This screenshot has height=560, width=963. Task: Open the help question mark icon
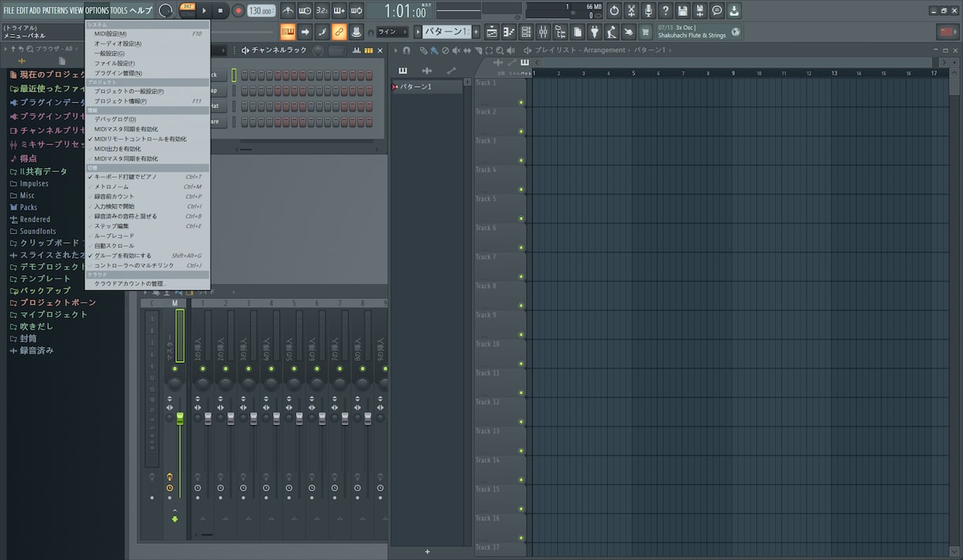click(x=665, y=10)
